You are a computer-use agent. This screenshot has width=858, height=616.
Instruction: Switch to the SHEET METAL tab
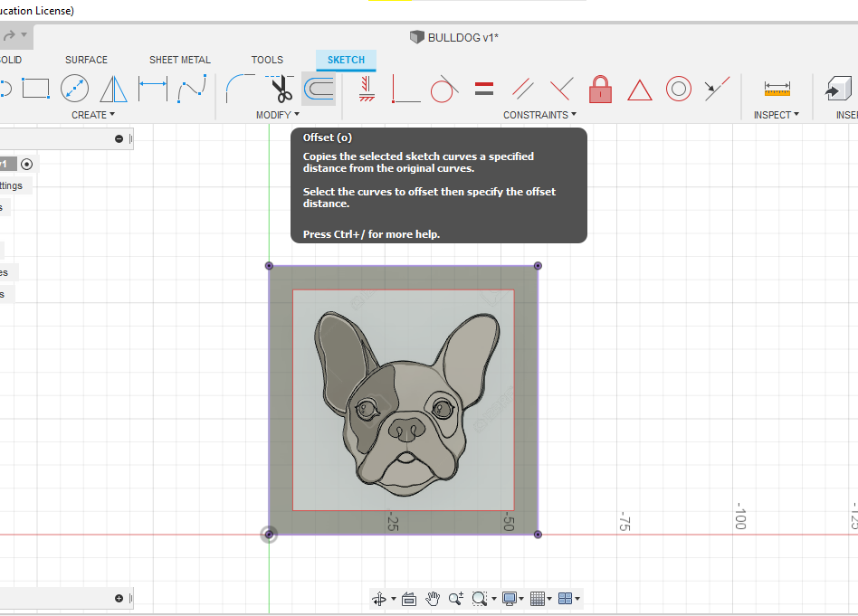click(x=179, y=60)
